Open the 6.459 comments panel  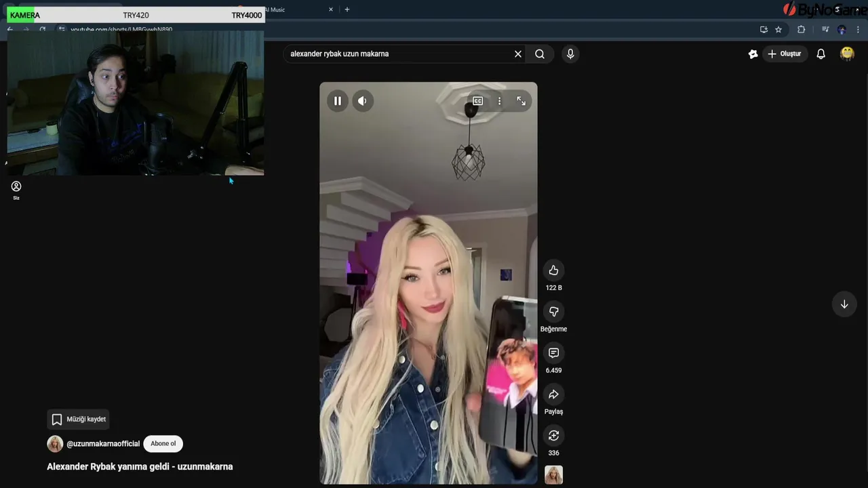coord(553,353)
